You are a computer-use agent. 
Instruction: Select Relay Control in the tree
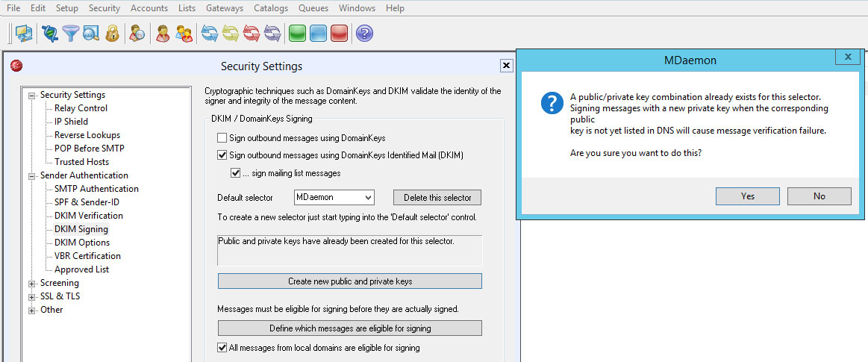[x=81, y=108]
